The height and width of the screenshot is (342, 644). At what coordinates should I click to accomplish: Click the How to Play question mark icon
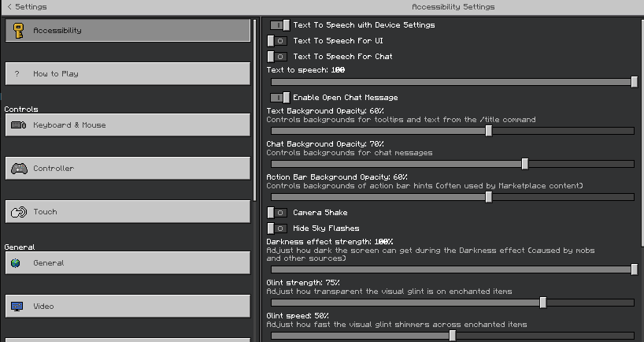(17, 74)
